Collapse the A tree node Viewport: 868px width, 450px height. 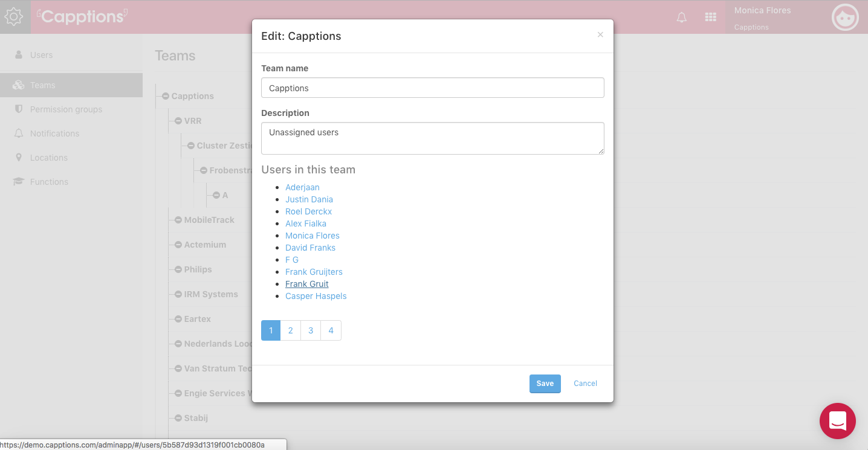[x=216, y=195]
